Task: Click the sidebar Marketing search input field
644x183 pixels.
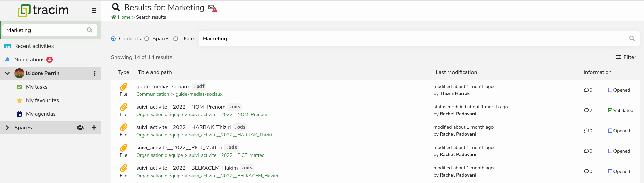Action: pyautogui.click(x=44, y=30)
